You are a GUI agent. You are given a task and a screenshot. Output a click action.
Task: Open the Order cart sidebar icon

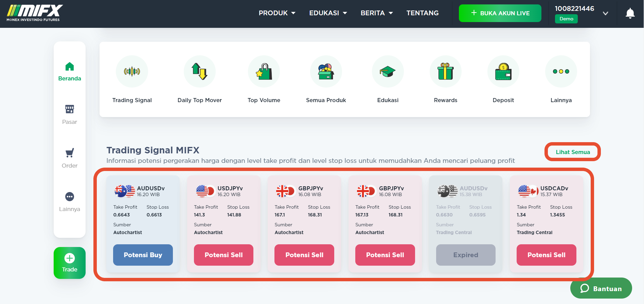[x=70, y=153]
